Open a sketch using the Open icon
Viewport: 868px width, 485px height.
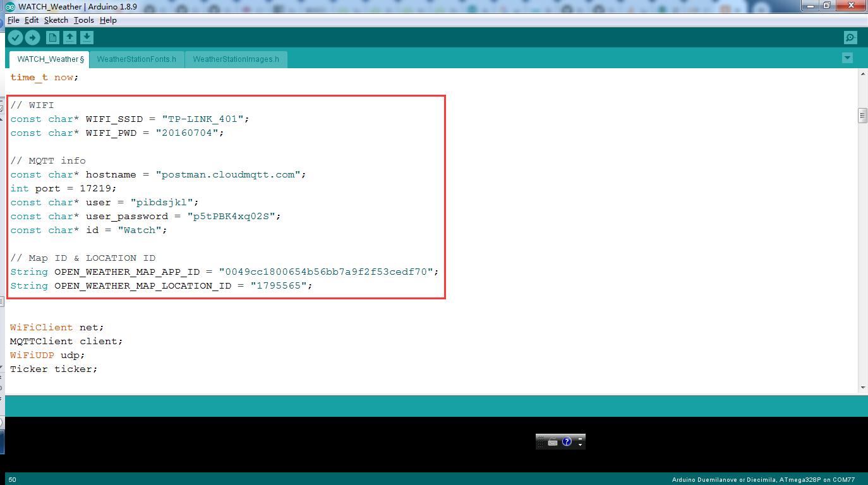[70, 38]
